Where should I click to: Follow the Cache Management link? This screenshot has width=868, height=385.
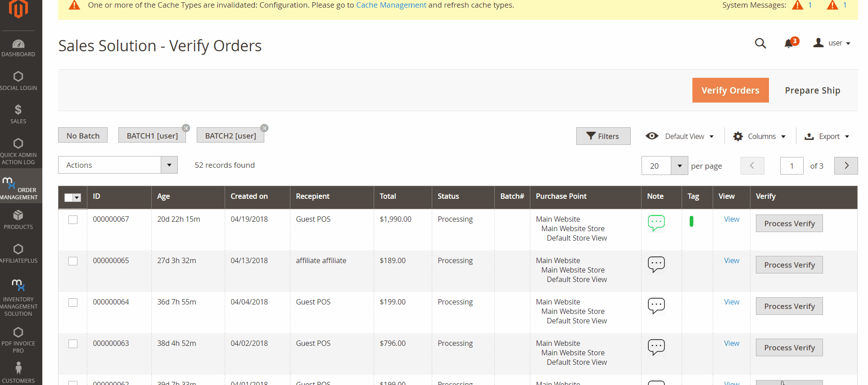pos(391,5)
